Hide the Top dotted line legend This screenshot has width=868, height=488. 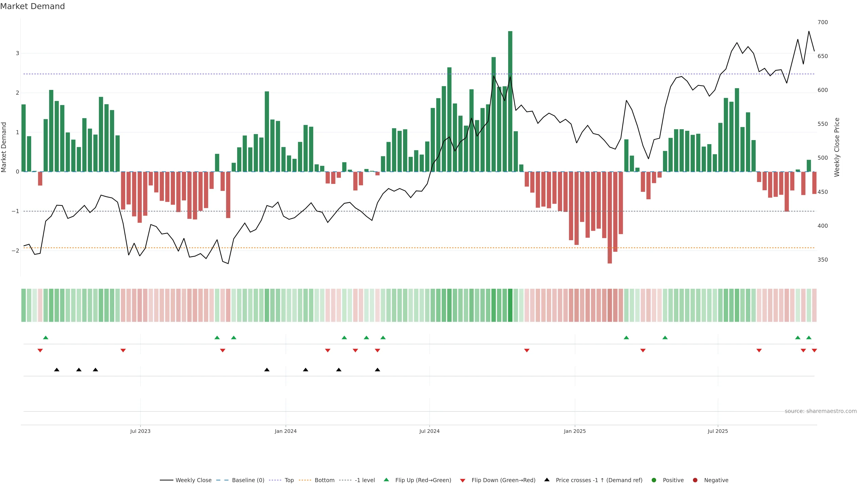coord(289,480)
